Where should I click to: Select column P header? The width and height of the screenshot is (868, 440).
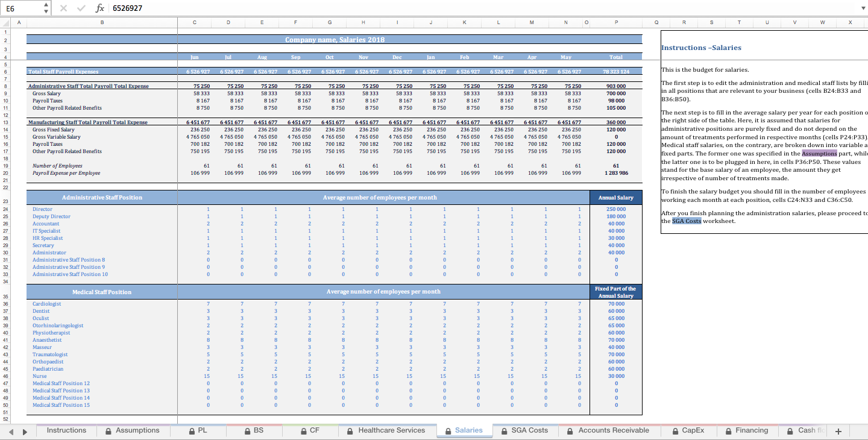[x=616, y=22]
